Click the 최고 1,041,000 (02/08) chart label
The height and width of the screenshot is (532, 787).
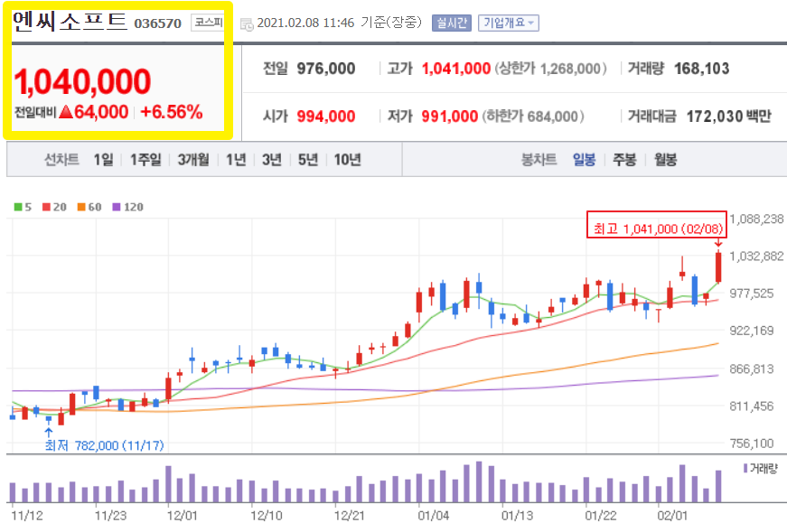click(x=657, y=224)
